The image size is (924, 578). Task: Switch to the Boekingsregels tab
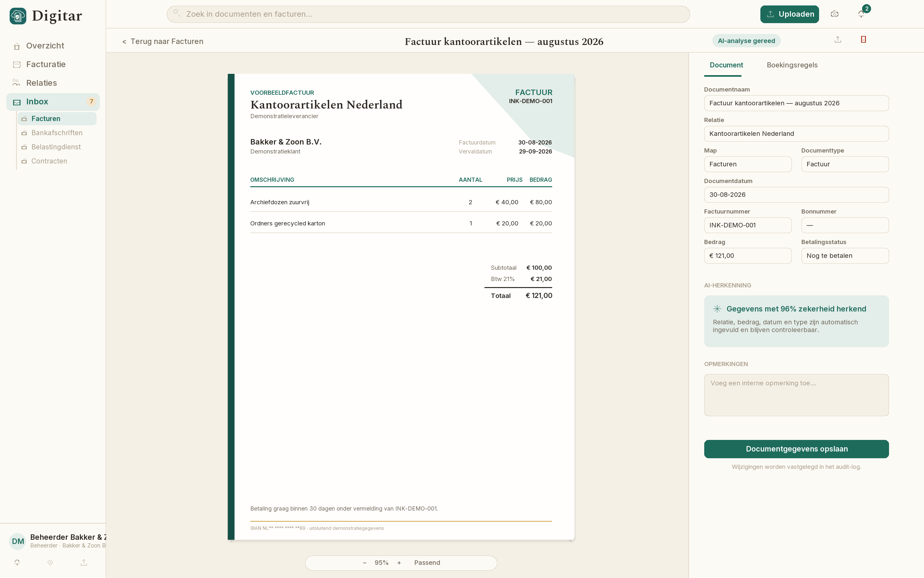coord(792,65)
